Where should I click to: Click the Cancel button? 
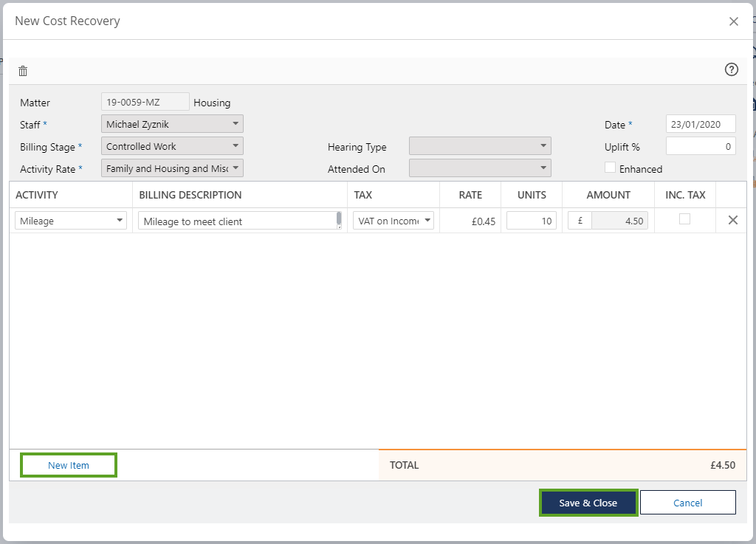tap(687, 503)
